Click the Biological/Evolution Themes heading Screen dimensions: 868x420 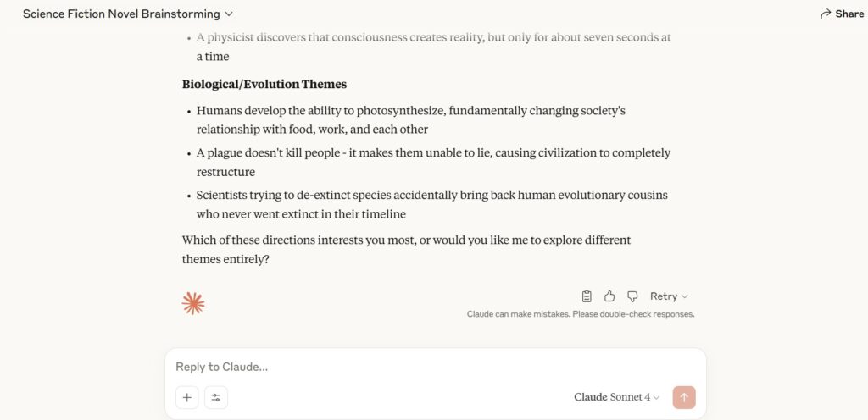coord(264,85)
